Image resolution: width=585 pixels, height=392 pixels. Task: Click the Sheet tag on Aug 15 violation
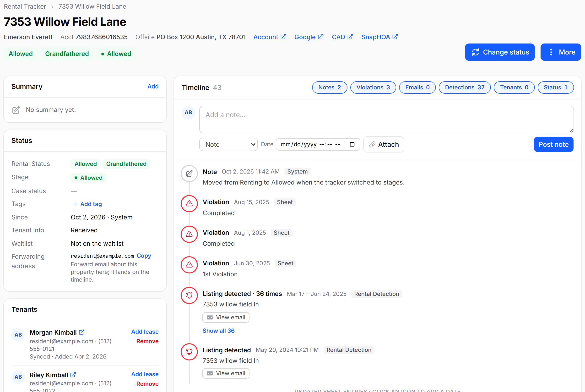tap(285, 202)
